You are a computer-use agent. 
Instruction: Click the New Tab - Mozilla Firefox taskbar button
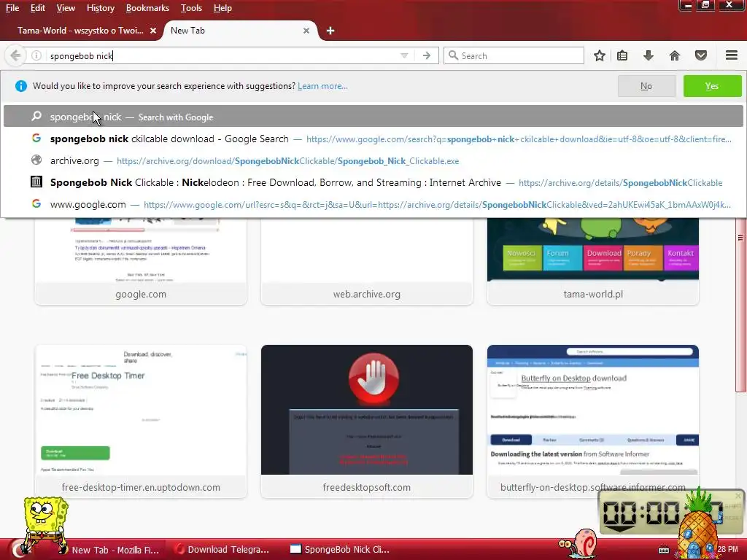coord(115,550)
